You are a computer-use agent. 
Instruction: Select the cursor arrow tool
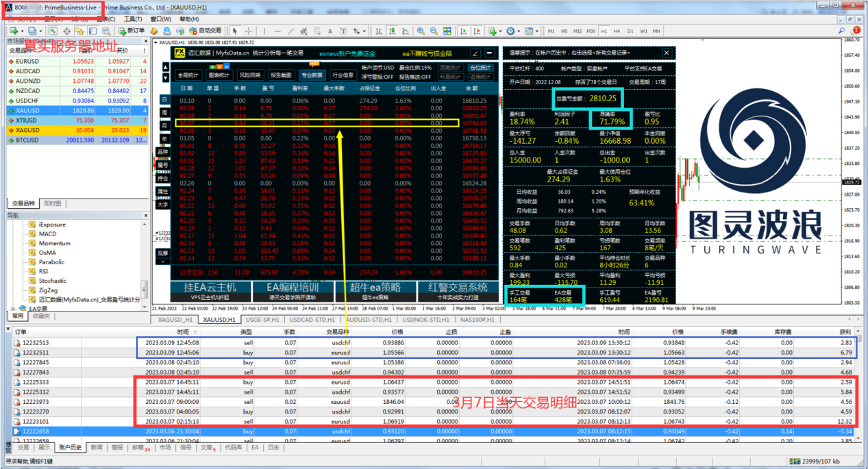(x=234, y=31)
